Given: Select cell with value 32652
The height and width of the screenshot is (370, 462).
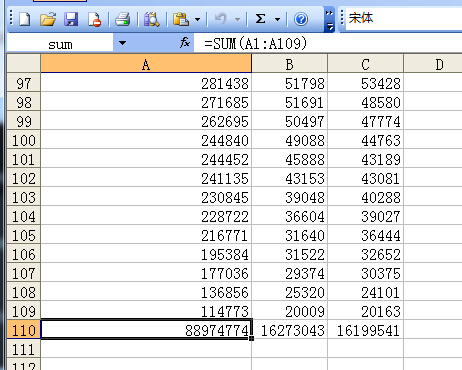Looking at the screenshot, I should tap(365, 254).
